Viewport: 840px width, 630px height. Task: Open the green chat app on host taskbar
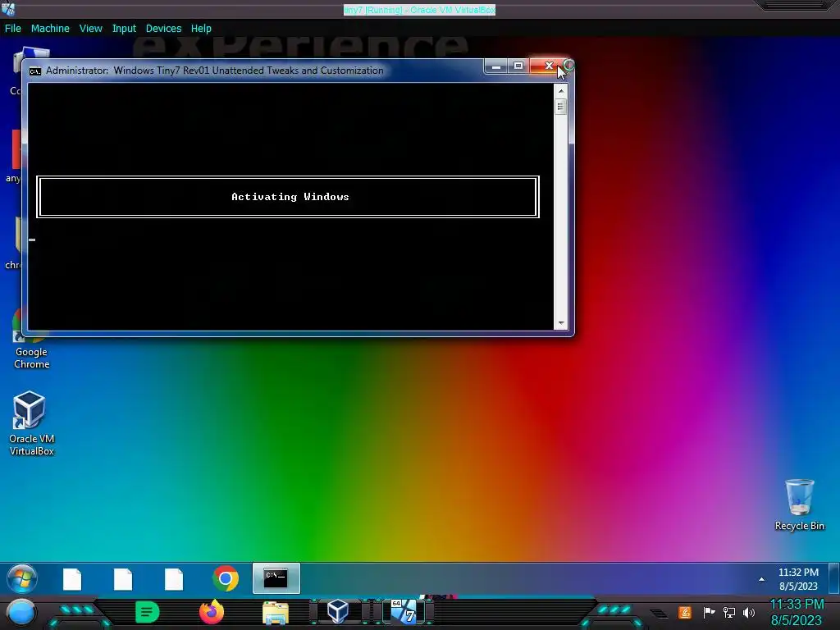pyautogui.click(x=148, y=612)
